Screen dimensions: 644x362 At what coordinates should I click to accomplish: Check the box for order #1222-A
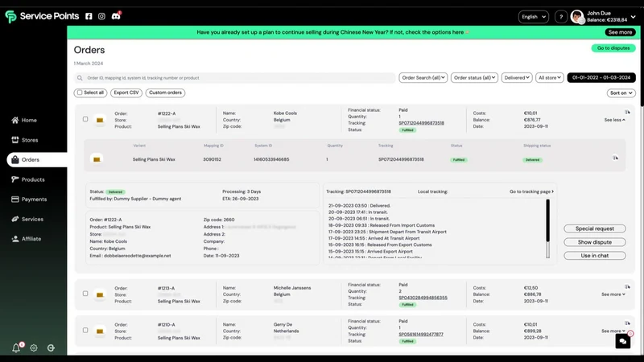[85, 119]
